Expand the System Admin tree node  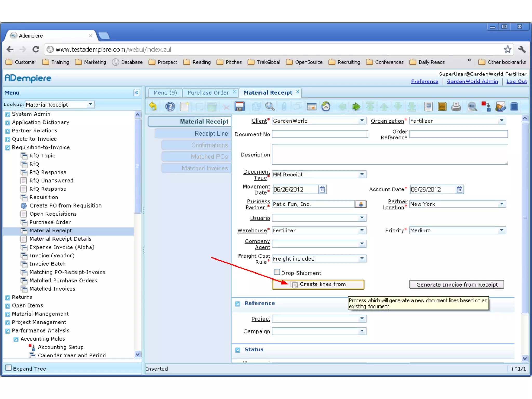[x=8, y=114]
